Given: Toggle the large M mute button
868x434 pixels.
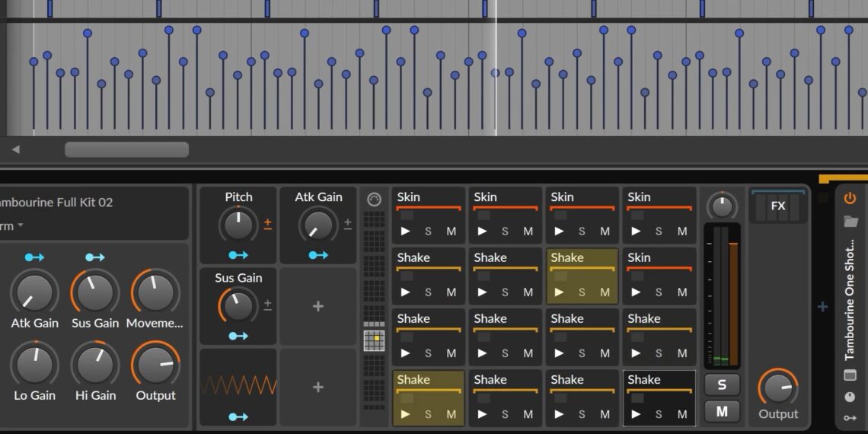Looking at the screenshot, I should [x=722, y=412].
